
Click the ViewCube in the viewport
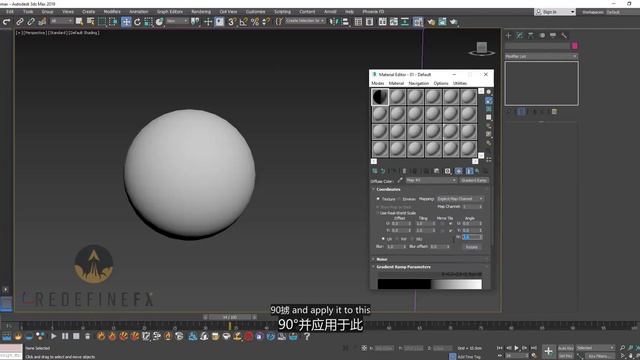coord(482,49)
